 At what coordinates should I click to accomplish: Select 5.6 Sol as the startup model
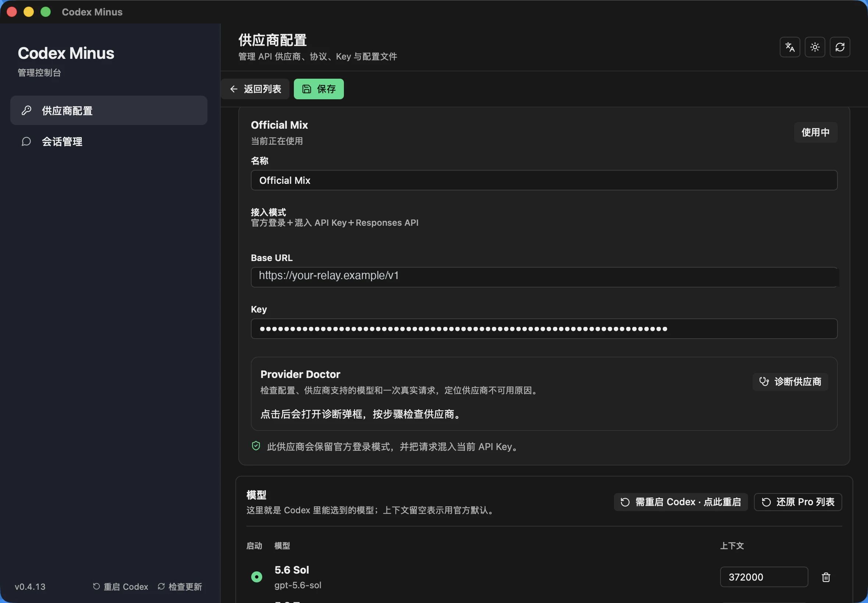tap(257, 577)
